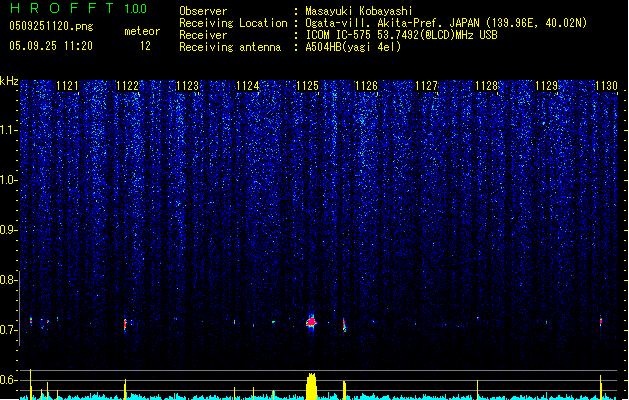This screenshot has height=400, width=629.
Task: Click the yellow power spike near 1130
Action: coord(601,387)
